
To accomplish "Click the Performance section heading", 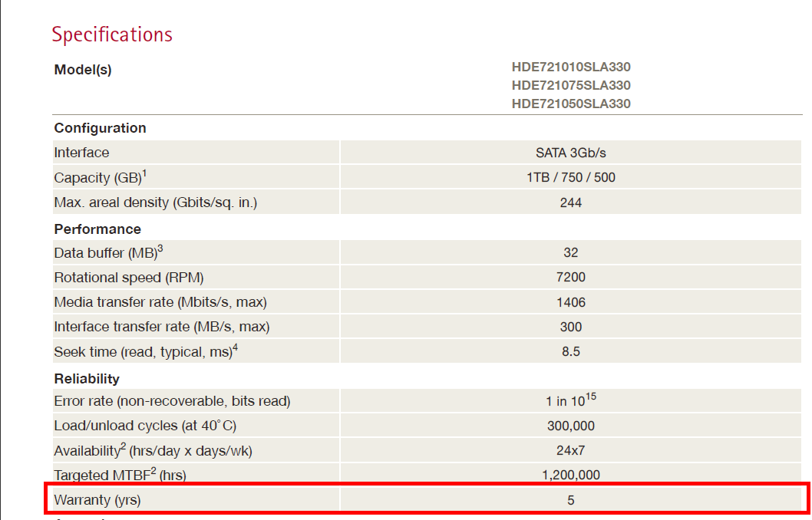I will (x=97, y=229).
